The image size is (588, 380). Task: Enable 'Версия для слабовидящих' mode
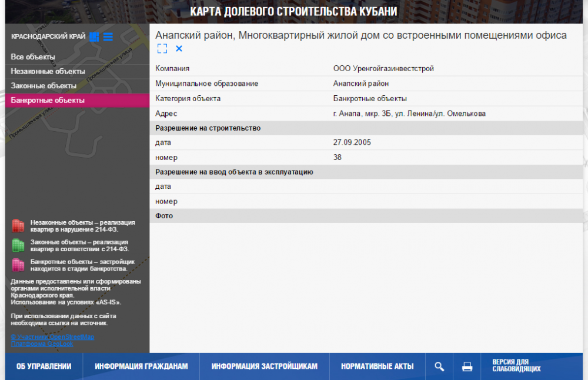(x=516, y=366)
